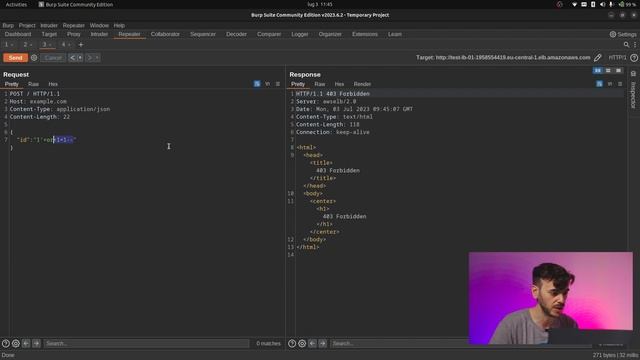This screenshot has width=640, height=360.
Task: Jump to next Request search match
Action: pos(36,344)
